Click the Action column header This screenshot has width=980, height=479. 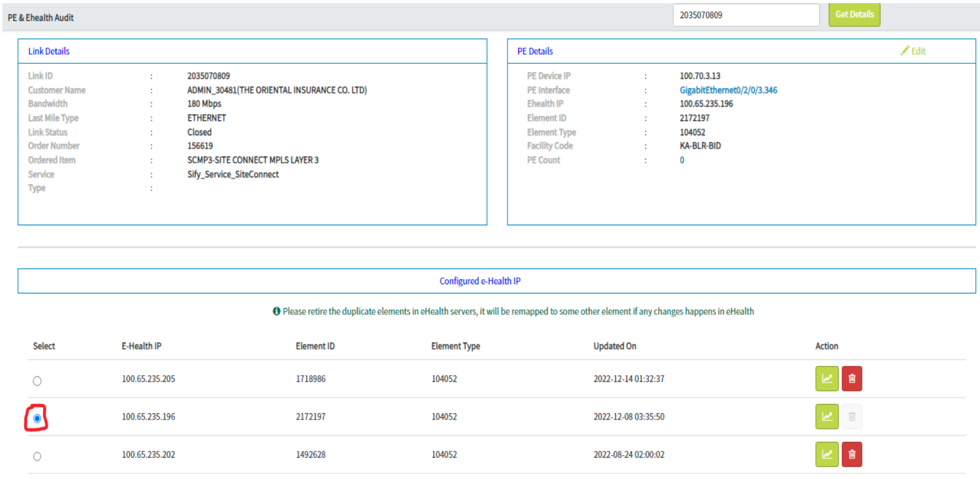(x=827, y=346)
